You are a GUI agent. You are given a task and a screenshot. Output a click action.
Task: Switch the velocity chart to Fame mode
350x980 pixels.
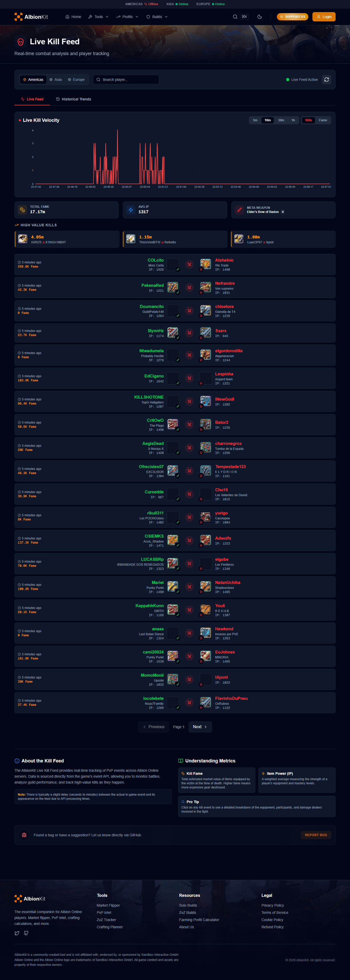tap(323, 120)
